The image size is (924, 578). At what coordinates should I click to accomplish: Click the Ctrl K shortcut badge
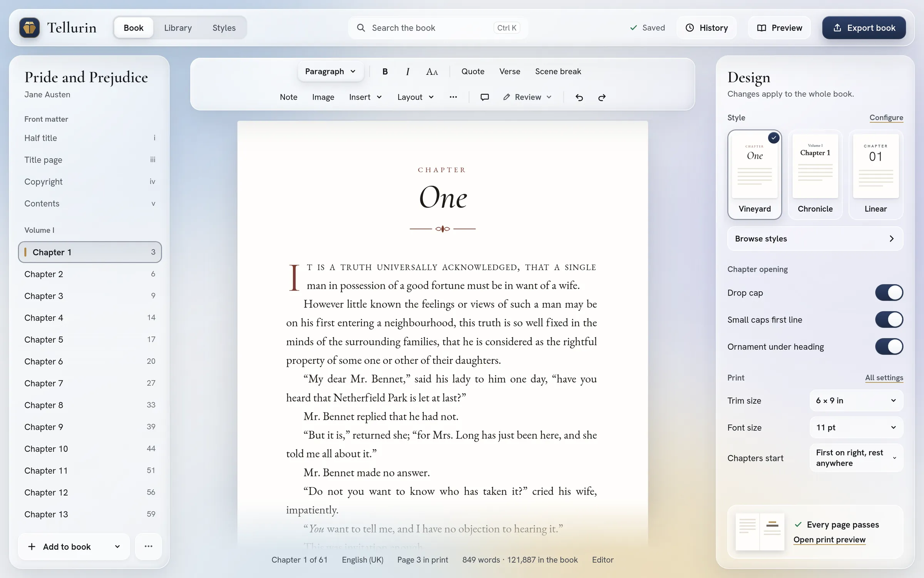point(507,28)
